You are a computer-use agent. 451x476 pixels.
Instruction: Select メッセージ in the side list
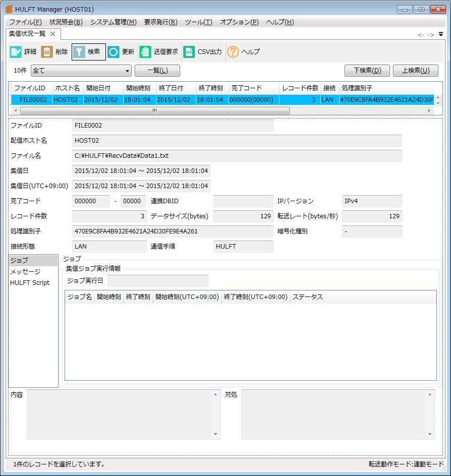[33, 272]
